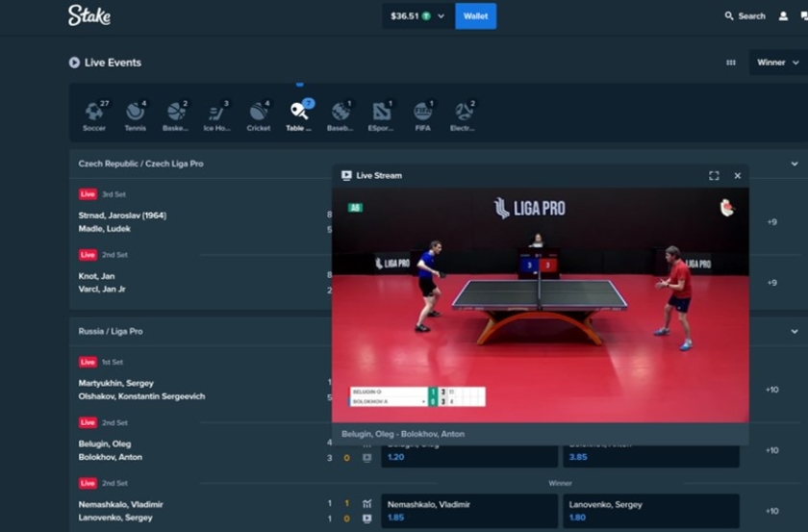Click the Live Stream title icon
808x532 pixels.
(x=346, y=176)
